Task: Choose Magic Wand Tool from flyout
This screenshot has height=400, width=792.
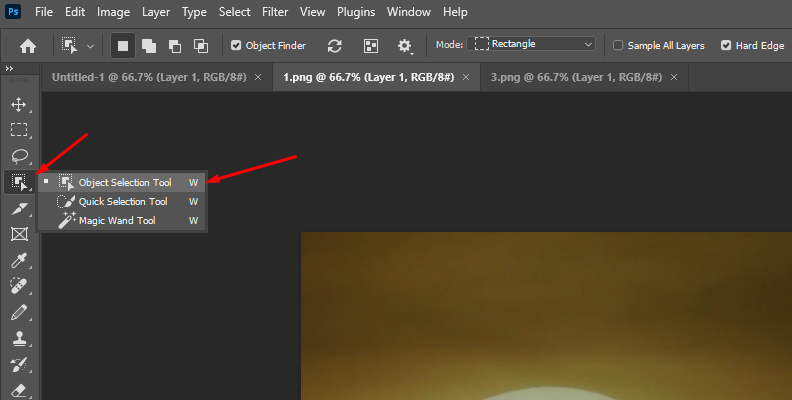Action: point(122,221)
